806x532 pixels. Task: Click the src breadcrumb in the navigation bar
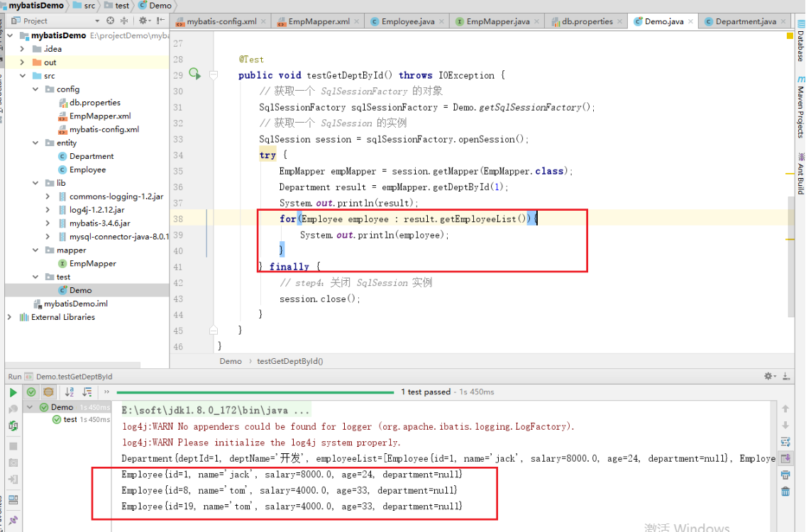85,6
